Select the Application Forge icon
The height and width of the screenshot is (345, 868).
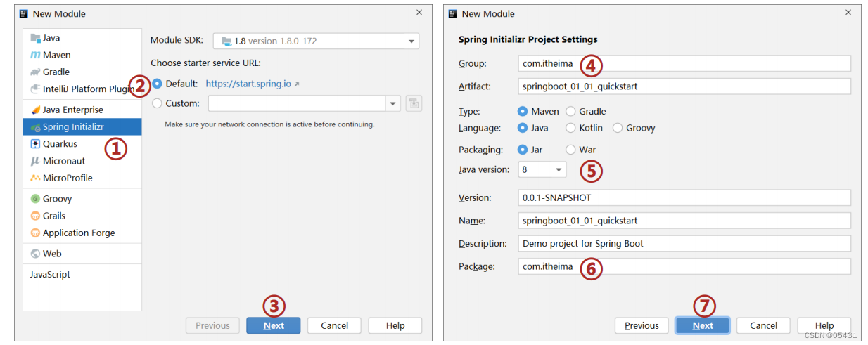[35, 233]
